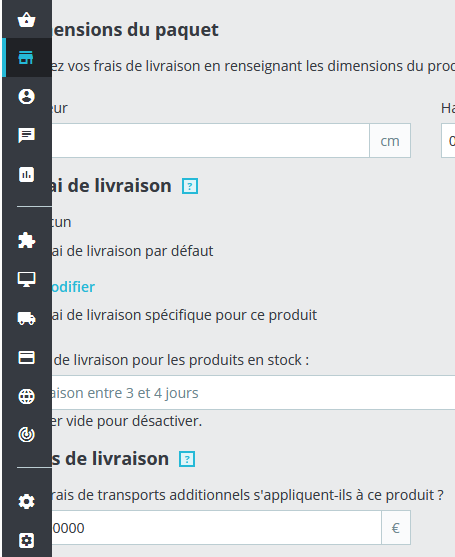Open the International globe icon
455x557 pixels.
[27, 396]
